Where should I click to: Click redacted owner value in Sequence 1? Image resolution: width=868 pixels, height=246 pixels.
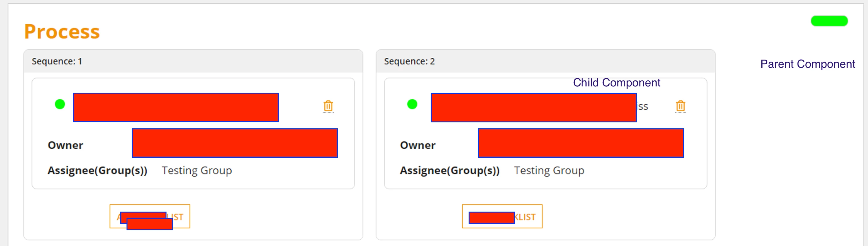click(234, 143)
